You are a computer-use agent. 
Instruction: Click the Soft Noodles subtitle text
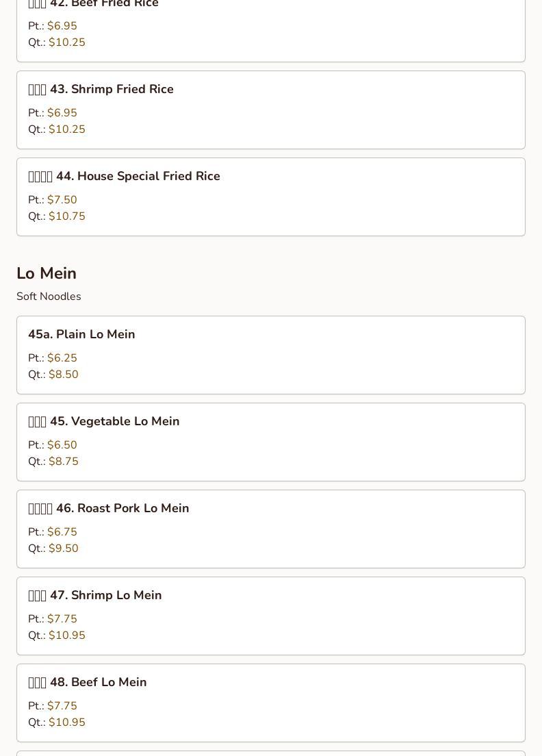[49, 297]
